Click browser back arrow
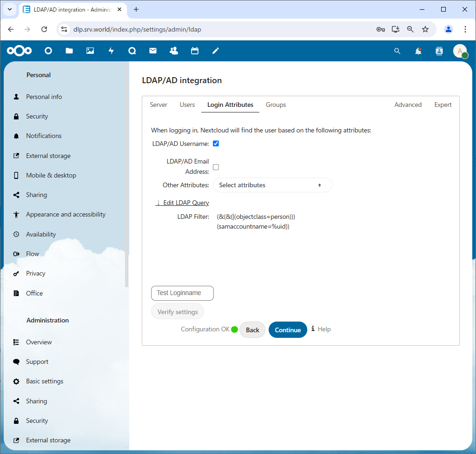476x454 pixels. [11, 29]
